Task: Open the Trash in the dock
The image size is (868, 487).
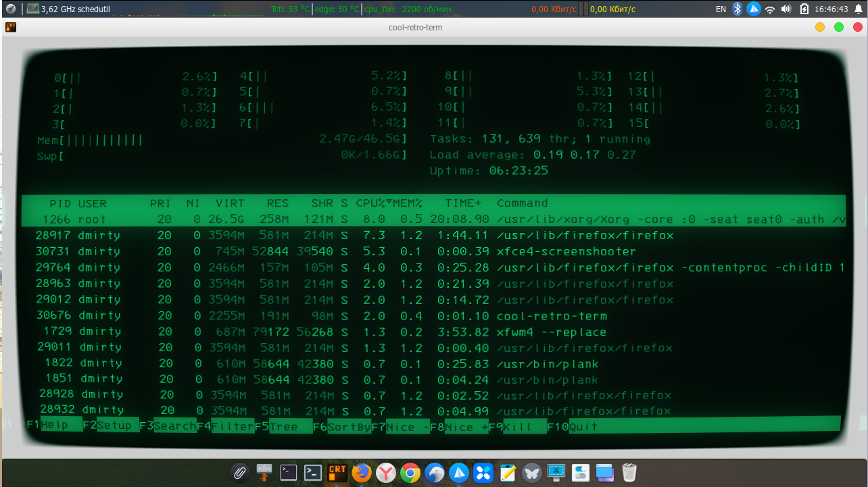Action: (x=629, y=472)
